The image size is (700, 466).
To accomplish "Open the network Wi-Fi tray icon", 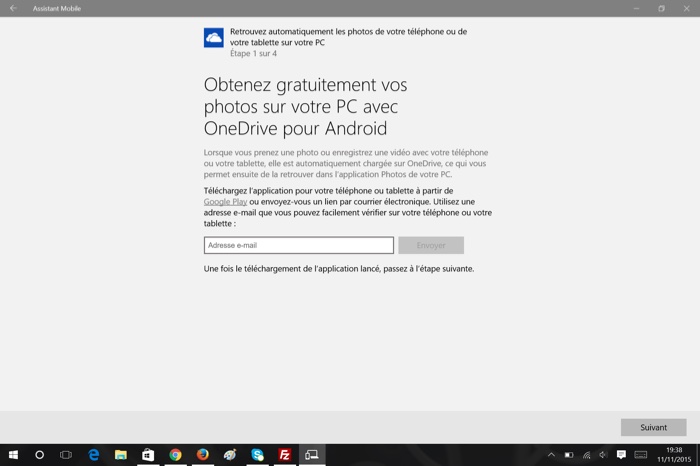I will 586,455.
